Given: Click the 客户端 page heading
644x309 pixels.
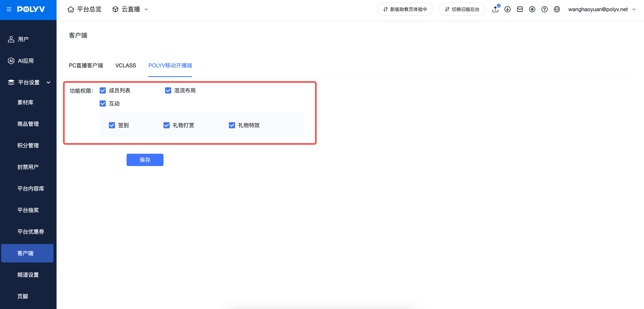Looking at the screenshot, I should 78,36.
